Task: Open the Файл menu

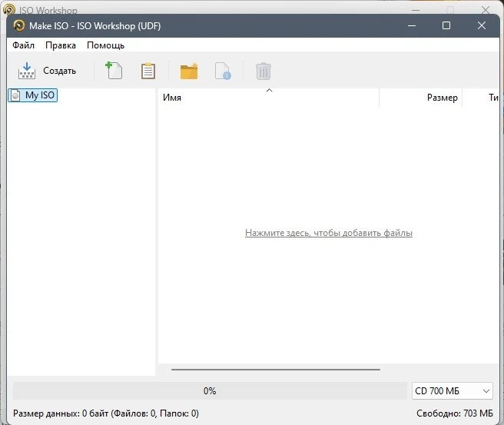Action: [x=24, y=45]
